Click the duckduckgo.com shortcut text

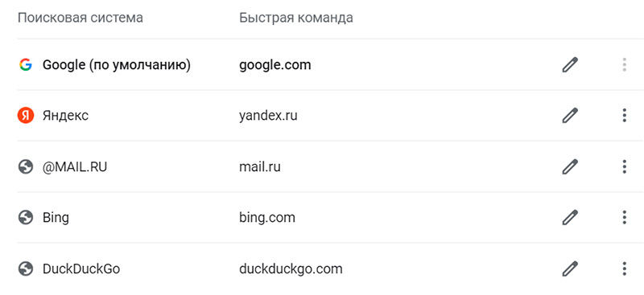291,269
